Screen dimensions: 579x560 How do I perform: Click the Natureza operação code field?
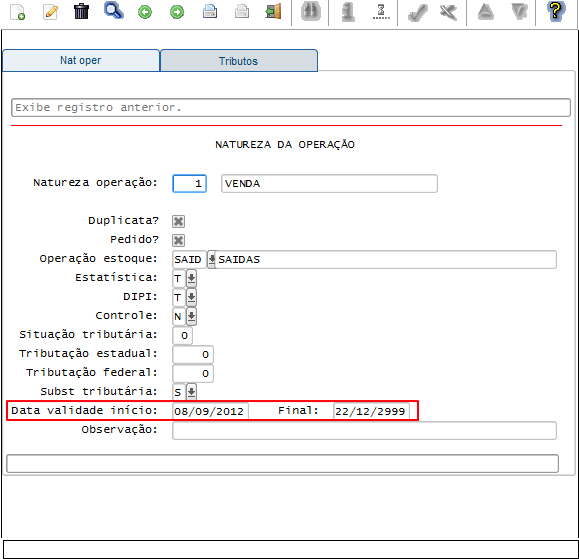point(189,183)
